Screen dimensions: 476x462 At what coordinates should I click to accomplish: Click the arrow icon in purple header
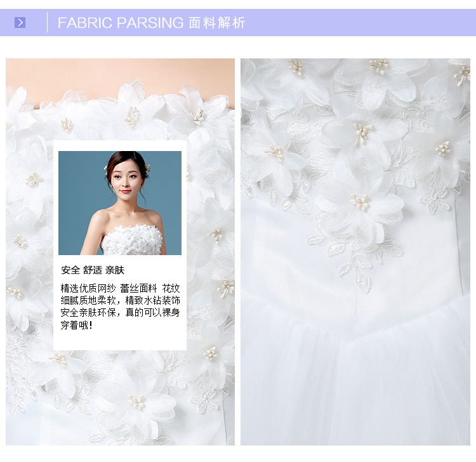pyautogui.click(x=20, y=22)
